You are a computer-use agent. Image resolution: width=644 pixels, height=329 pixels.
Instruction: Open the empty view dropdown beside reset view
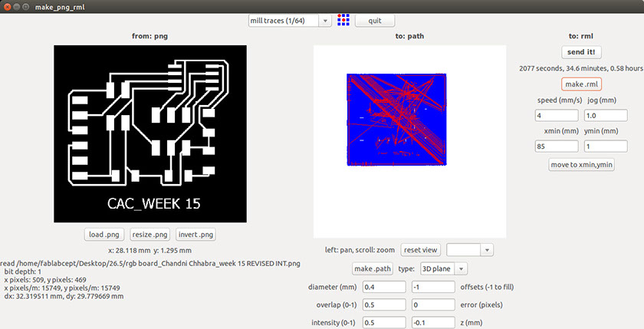click(x=470, y=250)
